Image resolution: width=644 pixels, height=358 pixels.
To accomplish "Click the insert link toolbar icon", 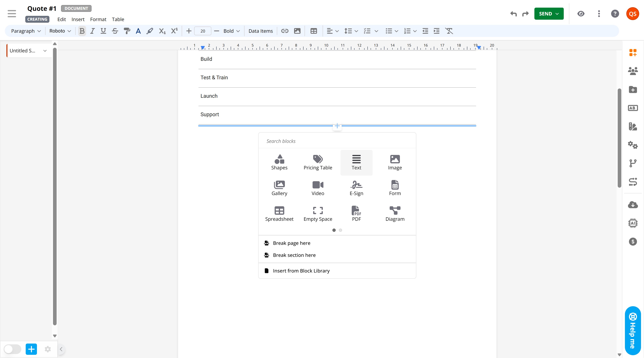I will tap(285, 31).
